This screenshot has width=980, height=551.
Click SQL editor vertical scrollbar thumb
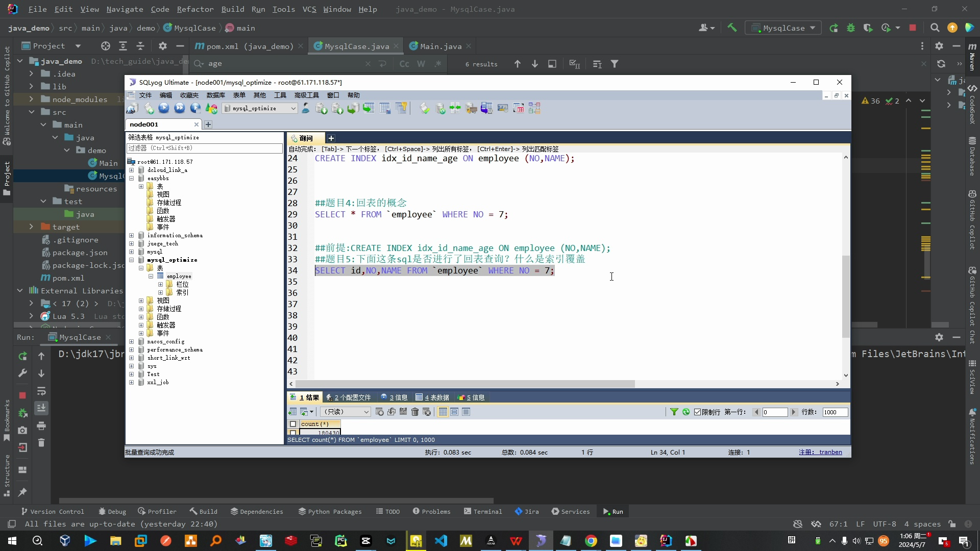pos(846,296)
